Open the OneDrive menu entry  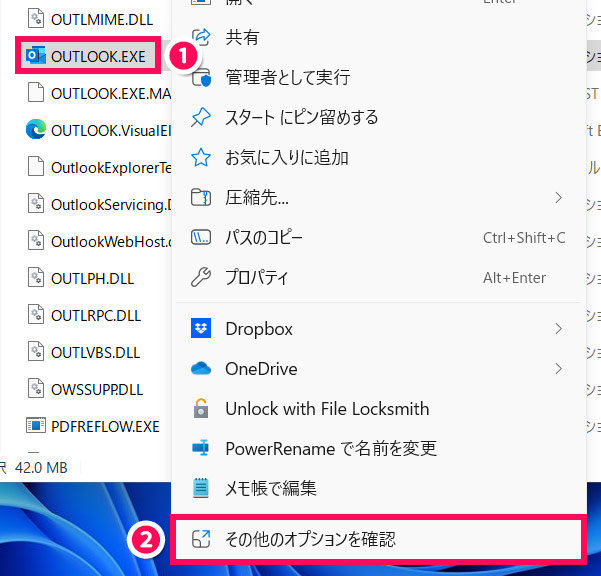[379, 369]
